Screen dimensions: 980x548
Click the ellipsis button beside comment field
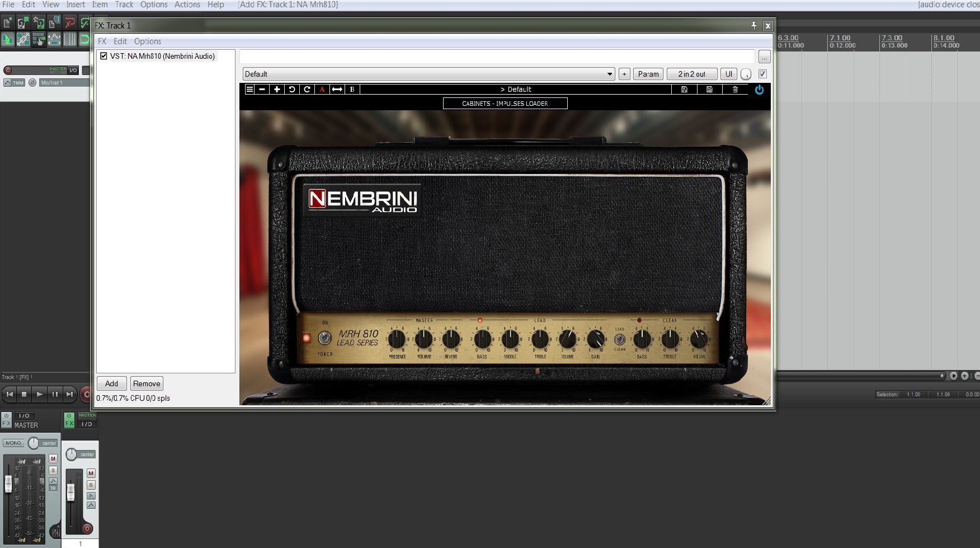pyautogui.click(x=764, y=57)
